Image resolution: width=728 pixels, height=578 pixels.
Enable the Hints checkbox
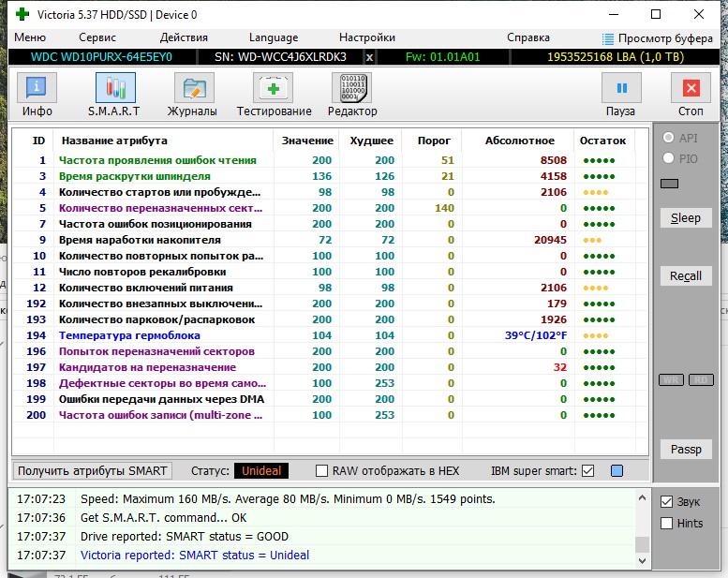coord(666,524)
